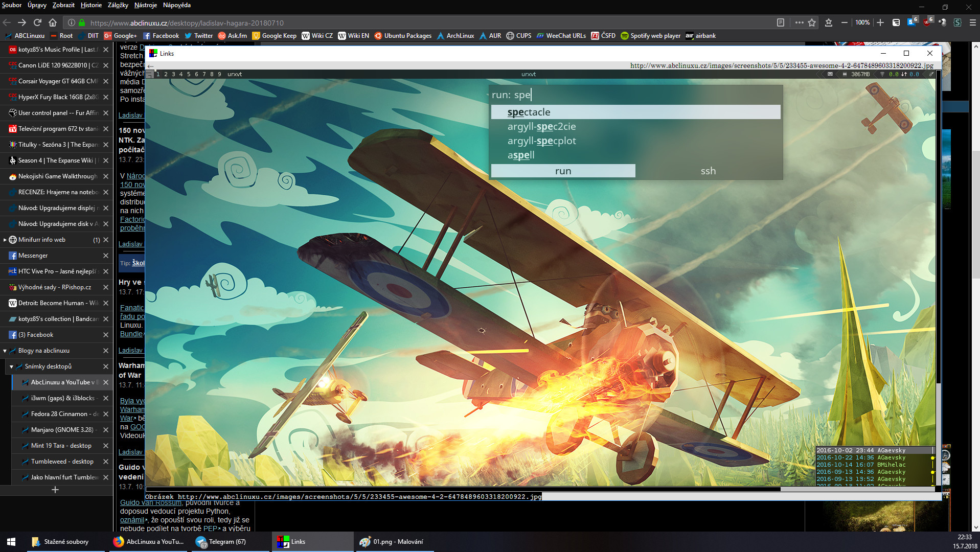Click the Links window title icon
980x552 pixels.
pyautogui.click(x=153, y=53)
